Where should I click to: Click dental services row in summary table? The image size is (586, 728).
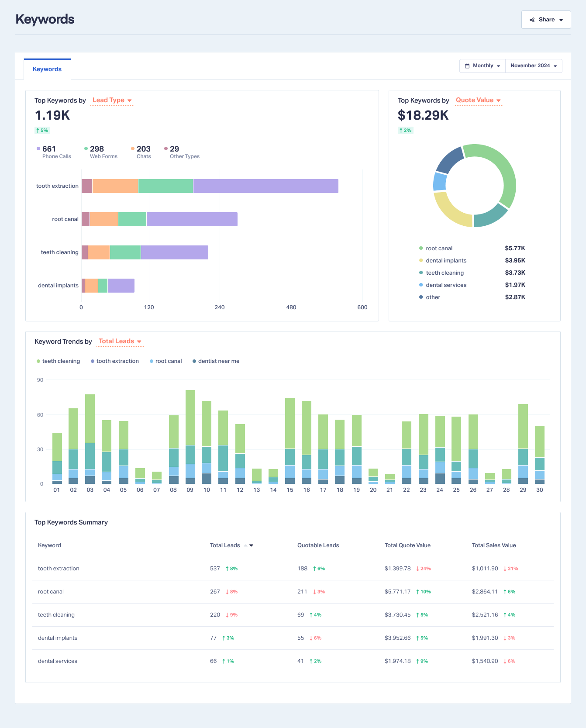point(293,661)
